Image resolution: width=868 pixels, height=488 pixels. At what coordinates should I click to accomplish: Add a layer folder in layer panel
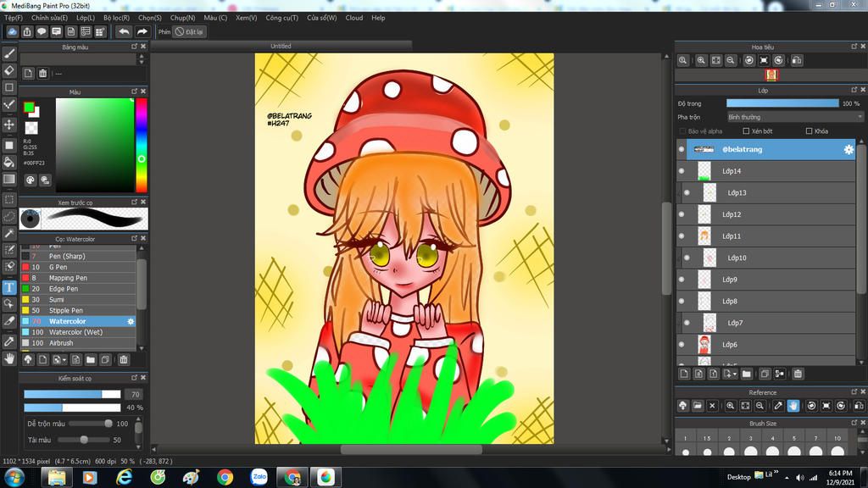coord(746,374)
